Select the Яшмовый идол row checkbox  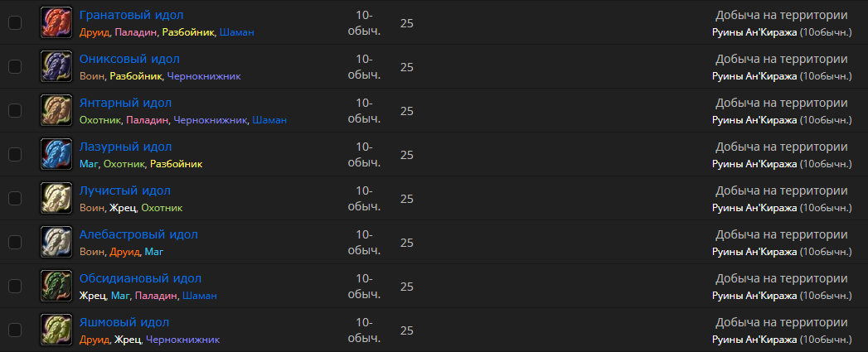pyautogui.click(x=15, y=330)
